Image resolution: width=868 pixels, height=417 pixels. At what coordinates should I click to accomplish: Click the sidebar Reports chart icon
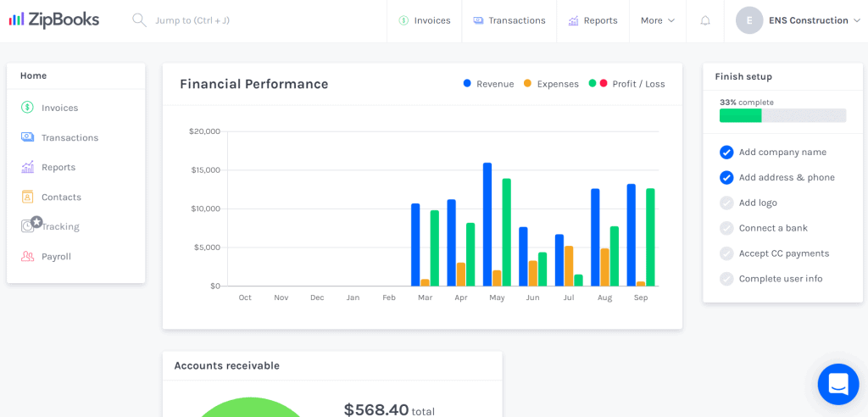[28, 167]
